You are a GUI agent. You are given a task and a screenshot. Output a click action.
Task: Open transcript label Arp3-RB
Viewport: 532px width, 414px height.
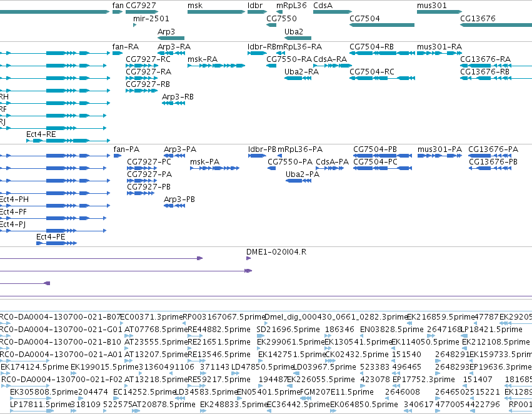click(178, 97)
